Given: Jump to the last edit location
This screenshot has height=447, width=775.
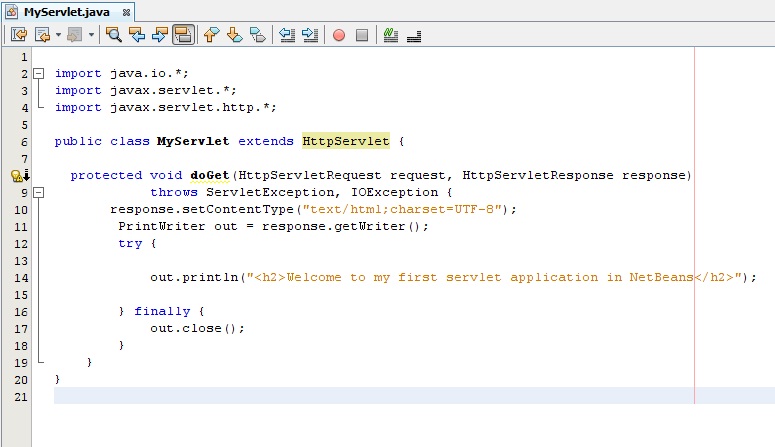Looking at the screenshot, I should (x=19, y=35).
